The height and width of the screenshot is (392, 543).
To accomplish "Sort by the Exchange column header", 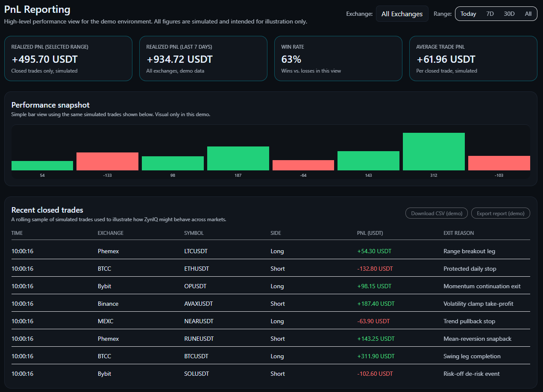I will [109, 233].
